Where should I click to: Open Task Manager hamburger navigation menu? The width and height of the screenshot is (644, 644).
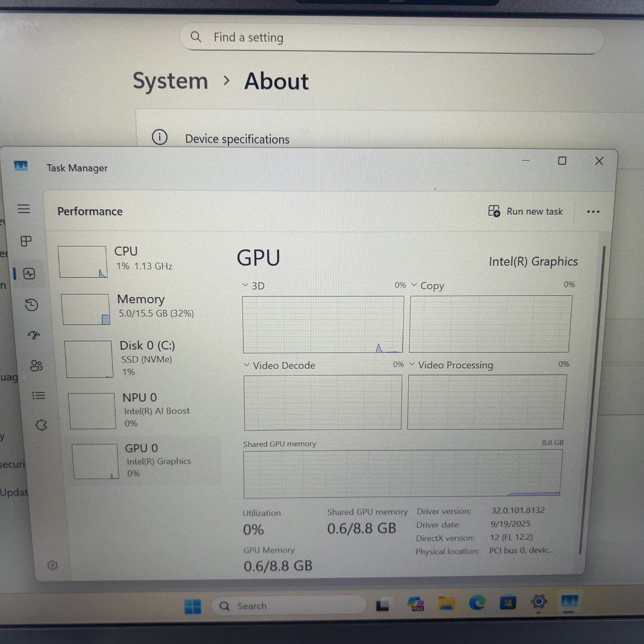pos(24,209)
